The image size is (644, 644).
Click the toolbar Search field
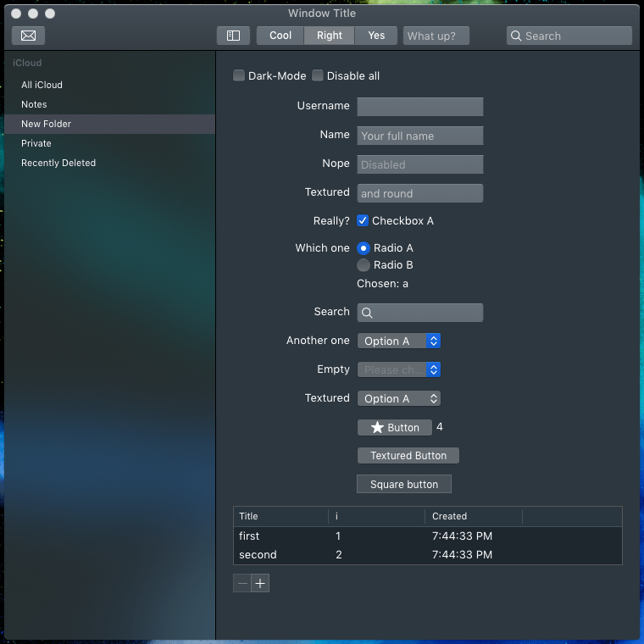pos(569,36)
